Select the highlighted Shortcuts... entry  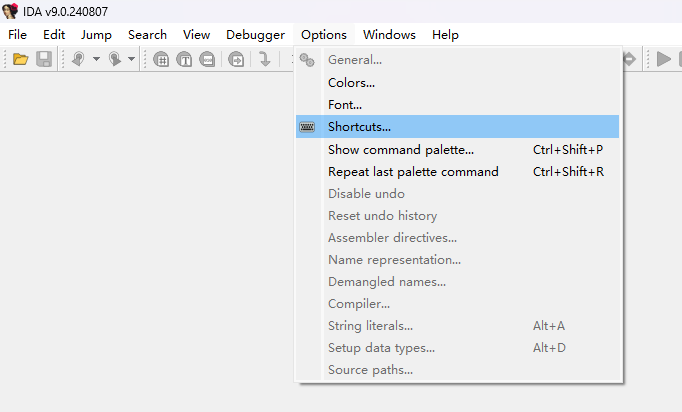[458, 127]
